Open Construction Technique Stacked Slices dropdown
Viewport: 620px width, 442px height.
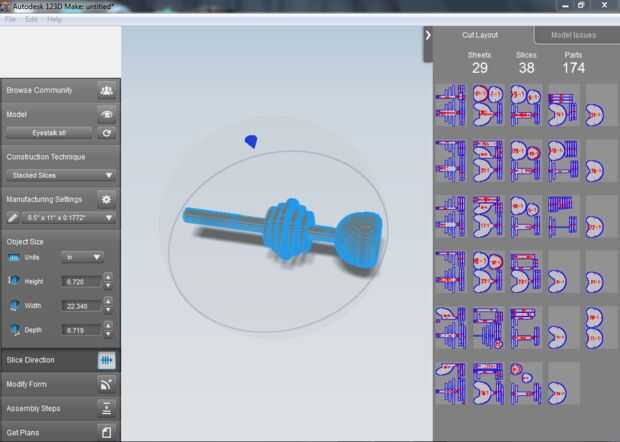pyautogui.click(x=61, y=175)
